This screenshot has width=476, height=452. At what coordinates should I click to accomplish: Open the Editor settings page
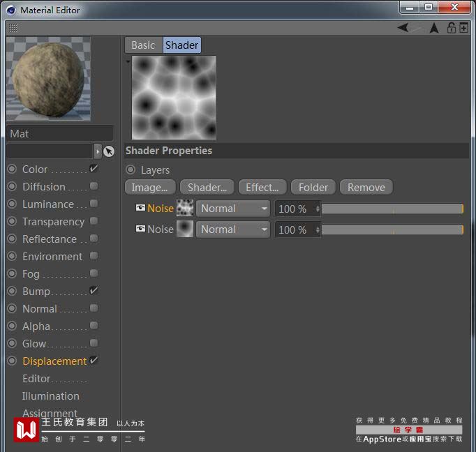pos(36,379)
